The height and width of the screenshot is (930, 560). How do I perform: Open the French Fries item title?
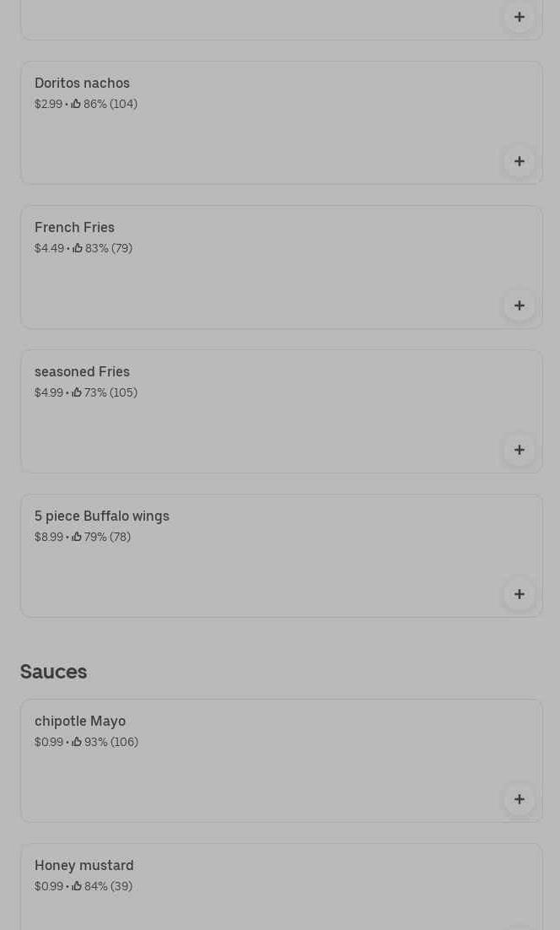coord(74,227)
